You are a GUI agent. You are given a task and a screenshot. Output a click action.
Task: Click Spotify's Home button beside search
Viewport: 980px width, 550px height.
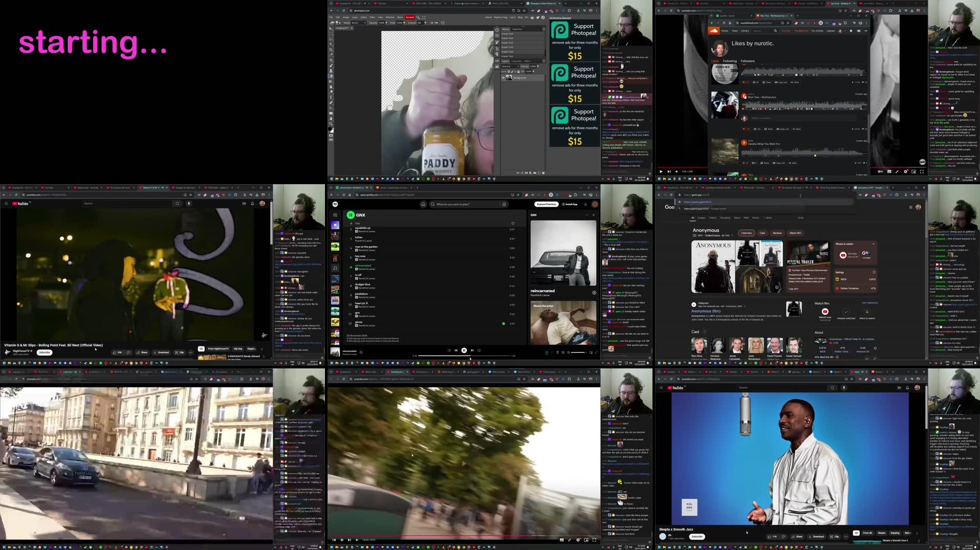423,204
